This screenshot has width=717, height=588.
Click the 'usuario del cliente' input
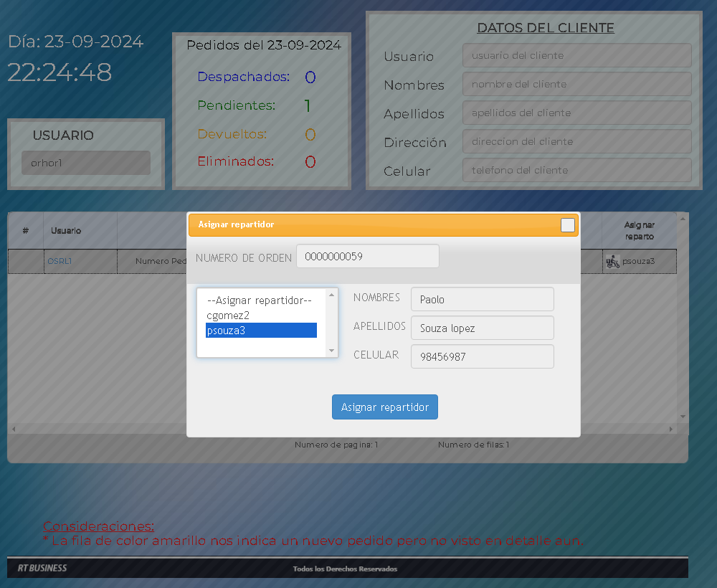click(x=576, y=55)
